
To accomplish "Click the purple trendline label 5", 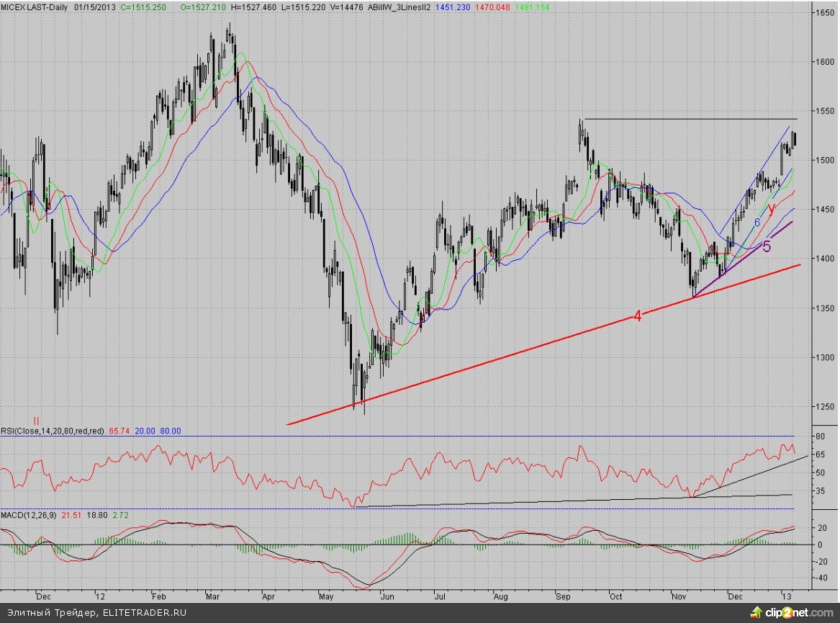I will 767,246.
